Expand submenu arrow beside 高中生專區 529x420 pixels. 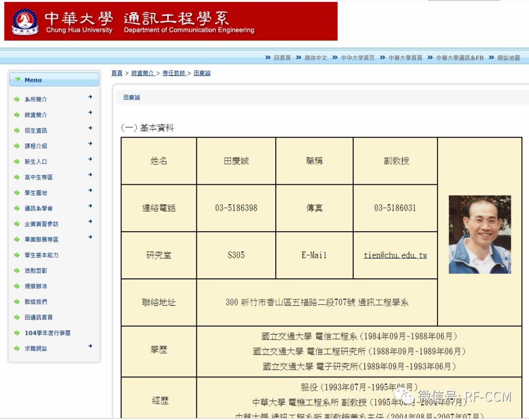coord(90,174)
